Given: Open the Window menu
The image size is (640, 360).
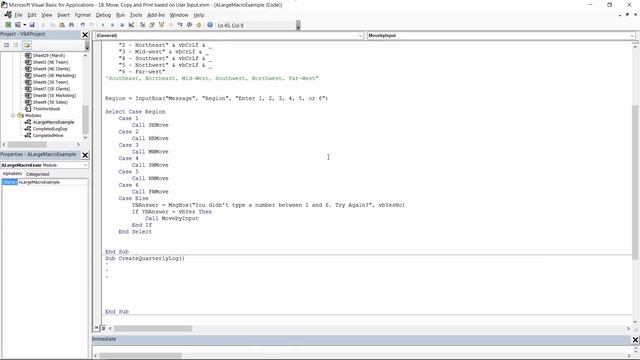Looking at the screenshot, I should (179, 15).
